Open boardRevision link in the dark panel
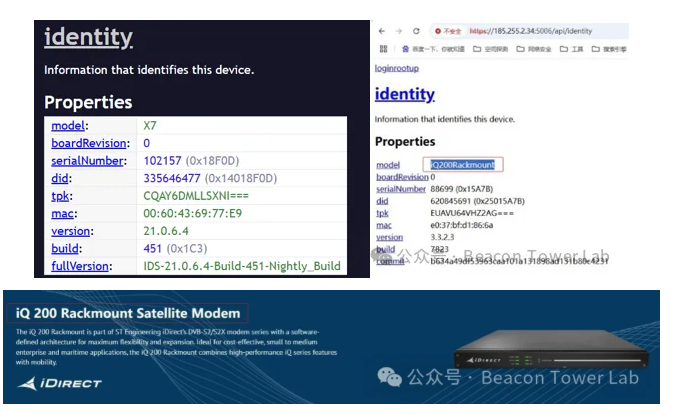The image size is (675, 415). [x=89, y=143]
